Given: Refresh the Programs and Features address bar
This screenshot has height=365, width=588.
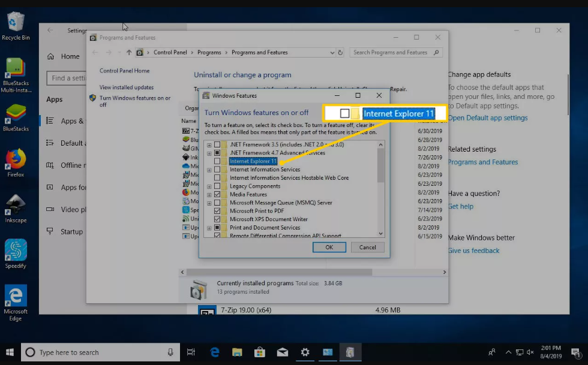Looking at the screenshot, I should point(340,53).
